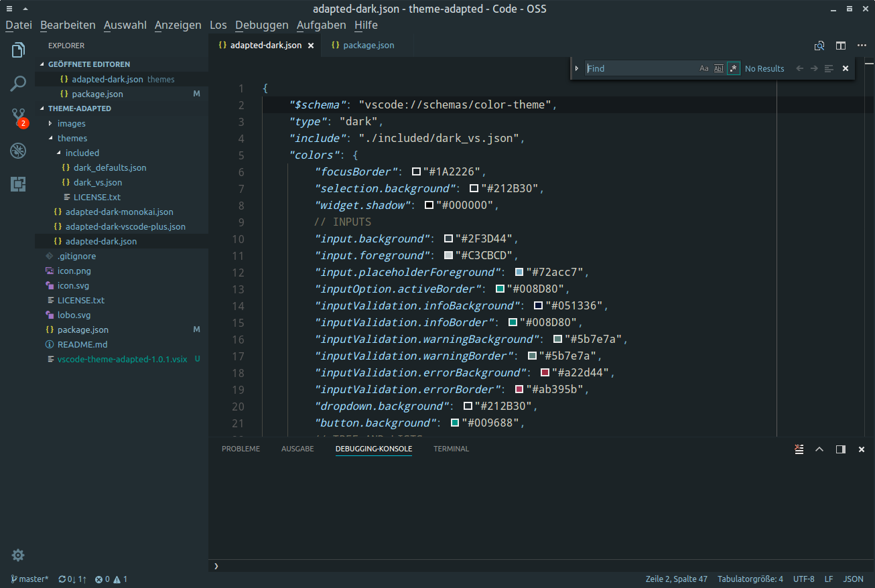Open the Explorer view in activity bar
Viewport: 875px width, 588px height.
coord(18,50)
